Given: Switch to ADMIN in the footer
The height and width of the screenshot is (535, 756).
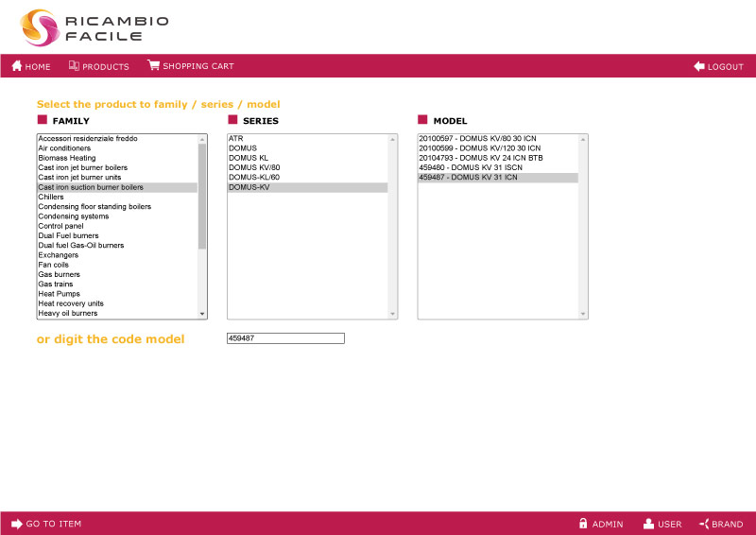Looking at the screenshot, I should click(608, 525).
